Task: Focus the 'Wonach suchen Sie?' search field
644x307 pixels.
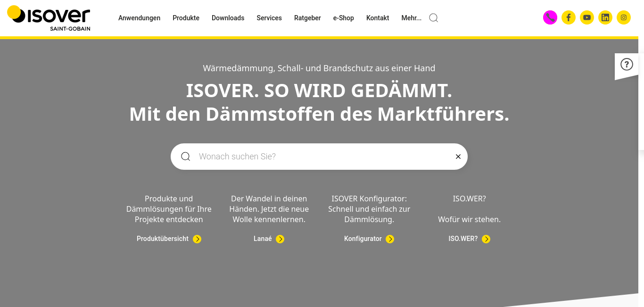Action: 319,157
